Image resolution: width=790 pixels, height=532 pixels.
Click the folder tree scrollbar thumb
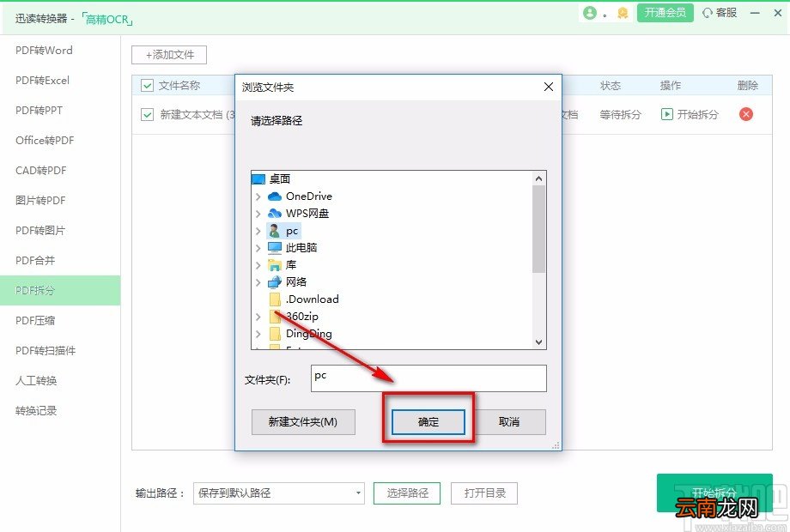538,229
